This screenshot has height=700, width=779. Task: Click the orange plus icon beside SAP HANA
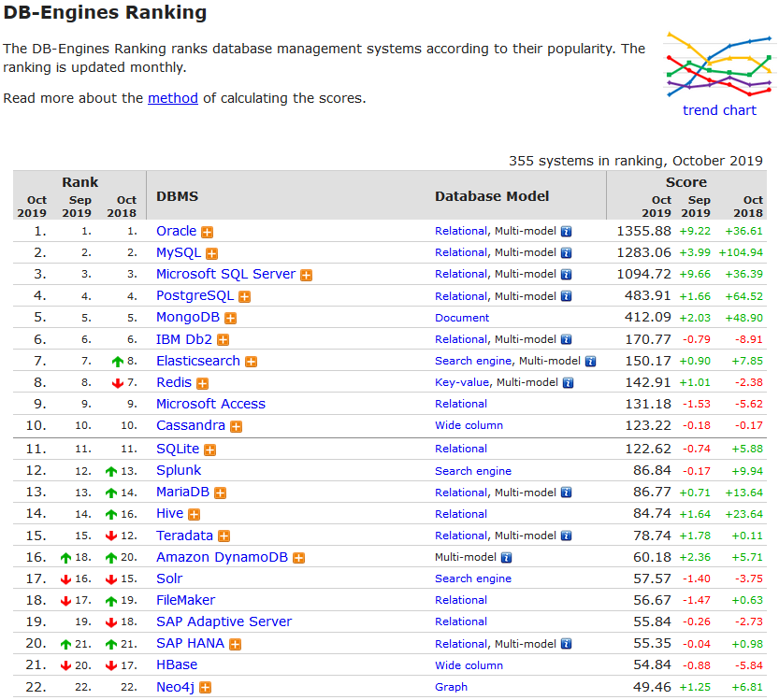pyautogui.click(x=235, y=645)
